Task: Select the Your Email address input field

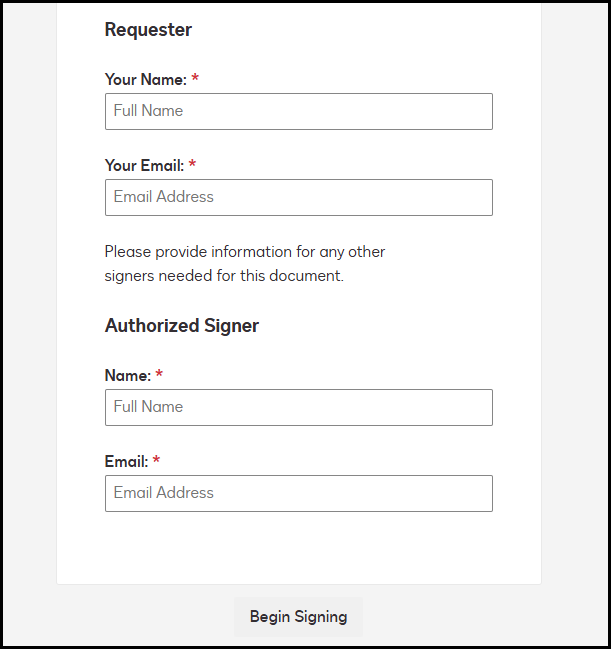Action: pos(299,197)
